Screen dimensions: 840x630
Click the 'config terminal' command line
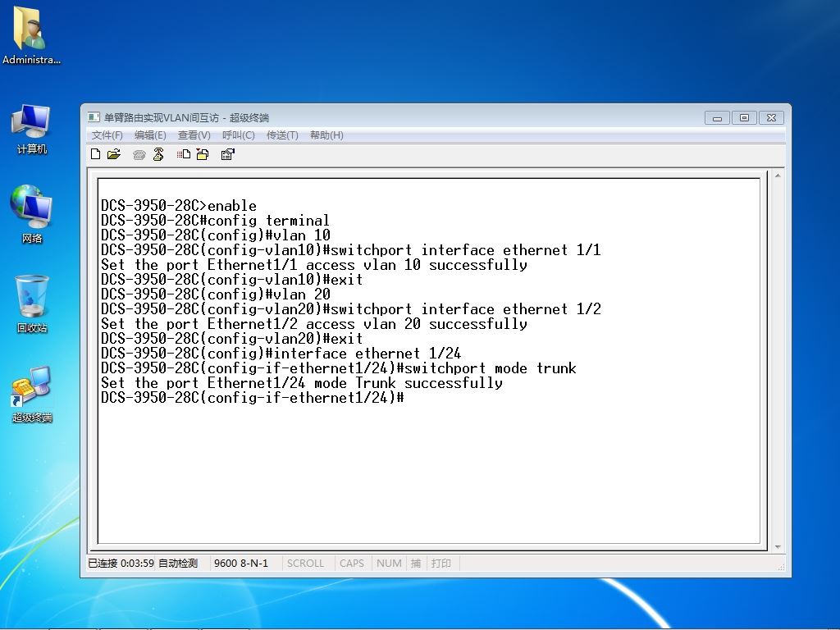[x=215, y=220]
